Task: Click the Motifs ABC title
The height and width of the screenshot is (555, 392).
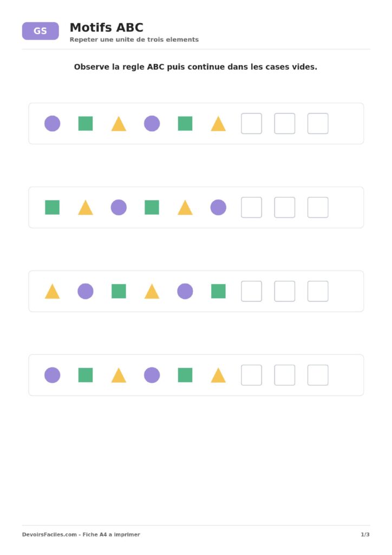Action: pos(107,27)
